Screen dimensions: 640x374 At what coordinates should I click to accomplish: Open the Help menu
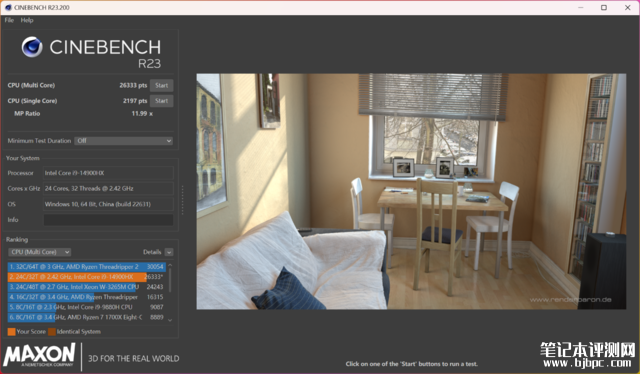point(27,20)
